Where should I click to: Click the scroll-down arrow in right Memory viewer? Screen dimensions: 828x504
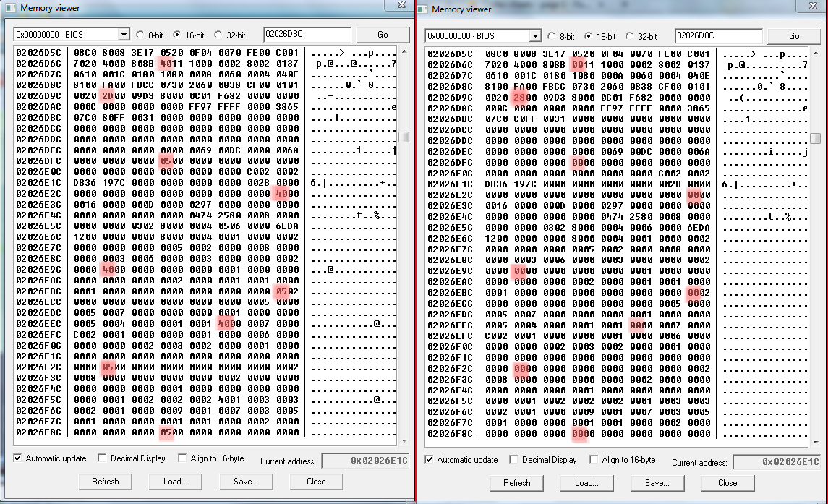click(816, 443)
